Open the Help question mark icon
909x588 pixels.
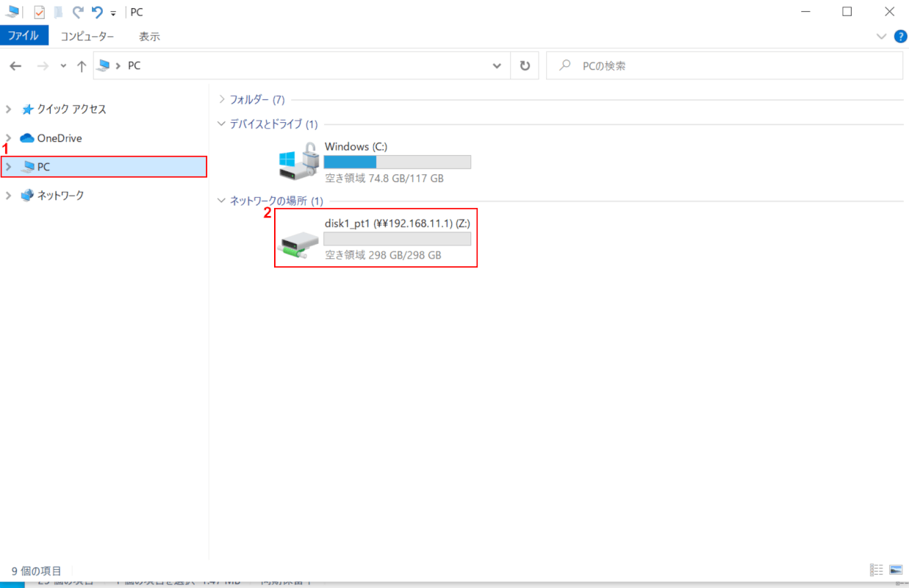click(x=900, y=36)
